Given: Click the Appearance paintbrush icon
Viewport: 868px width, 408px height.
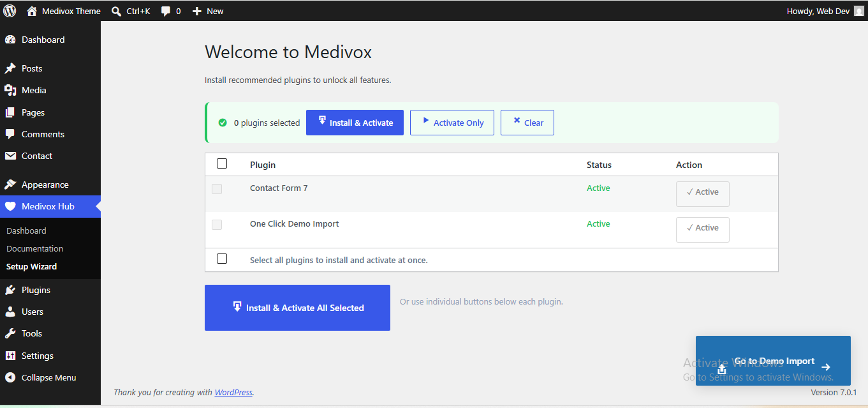Looking at the screenshot, I should 10,185.
